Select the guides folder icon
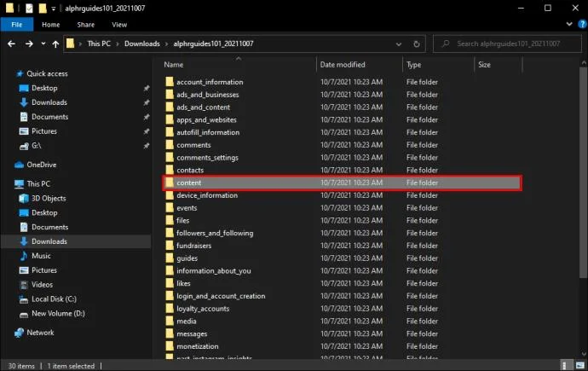The image size is (588, 371). pyautogui.click(x=170, y=258)
